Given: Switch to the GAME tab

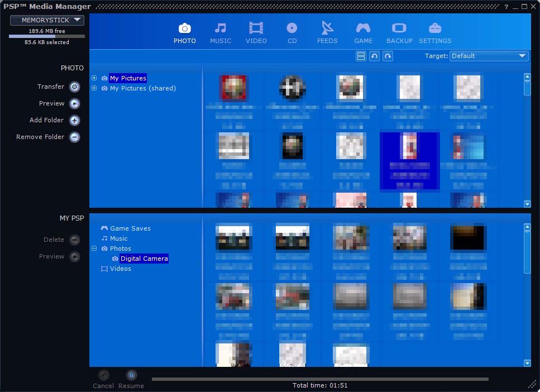Looking at the screenshot, I should coord(364,34).
